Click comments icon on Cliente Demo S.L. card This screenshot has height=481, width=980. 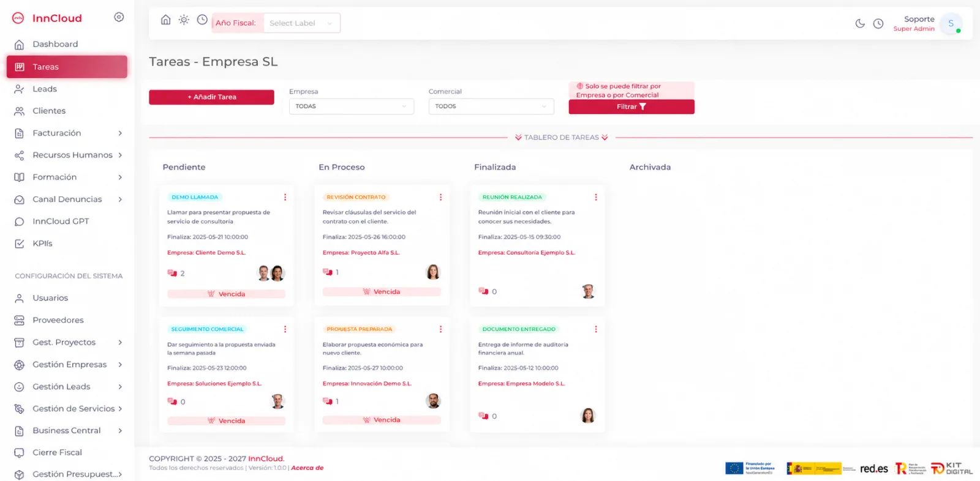pos(172,273)
